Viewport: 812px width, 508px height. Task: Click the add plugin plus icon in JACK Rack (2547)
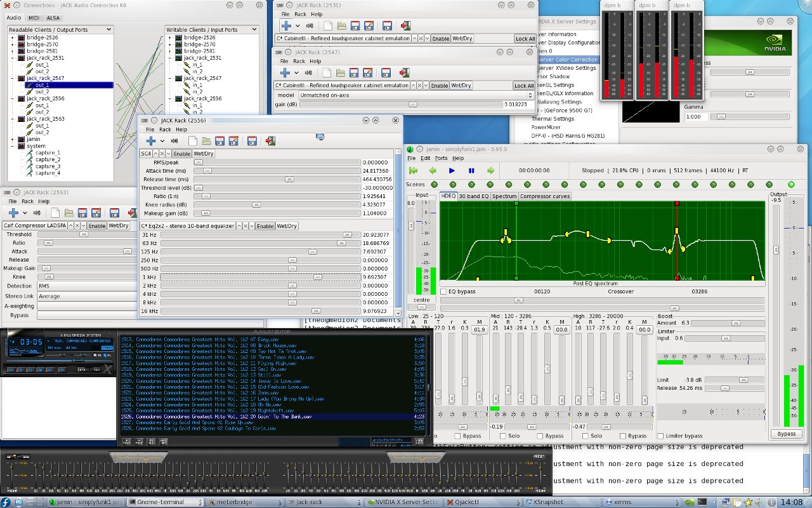285,73
